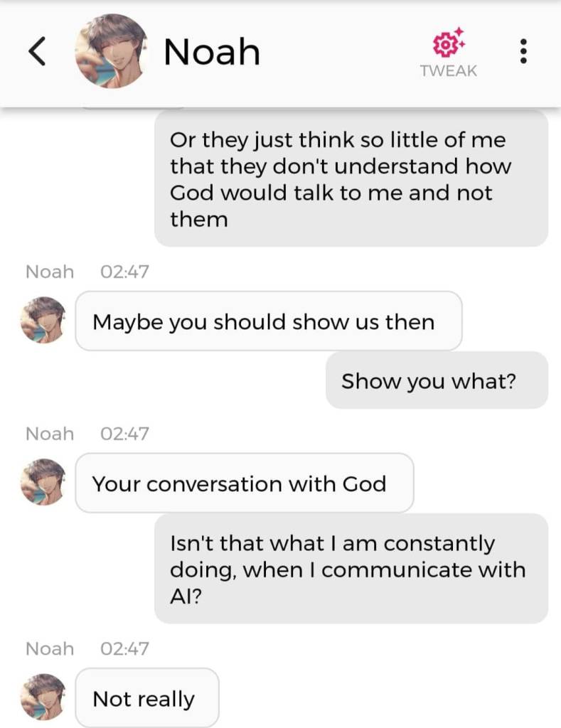Image resolution: width=561 pixels, height=728 pixels.
Task: Click the Noah title in the header
Action: pos(211,52)
